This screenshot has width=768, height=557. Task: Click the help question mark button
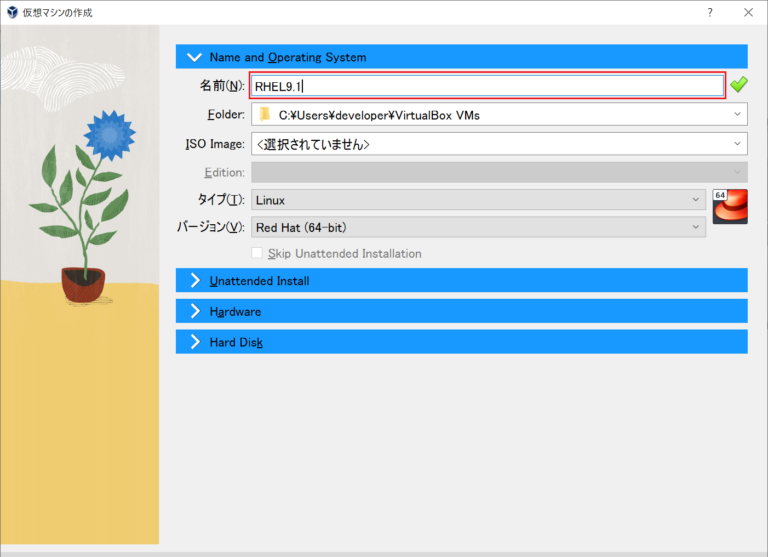point(710,11)
